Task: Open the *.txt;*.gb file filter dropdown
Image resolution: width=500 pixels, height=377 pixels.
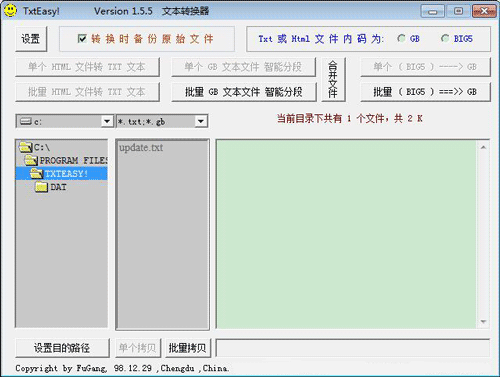Action: pos(201,121)
